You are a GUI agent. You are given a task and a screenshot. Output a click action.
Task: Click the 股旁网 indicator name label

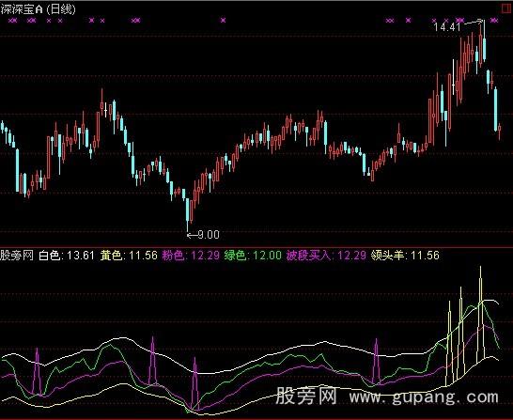coord(17,256)
